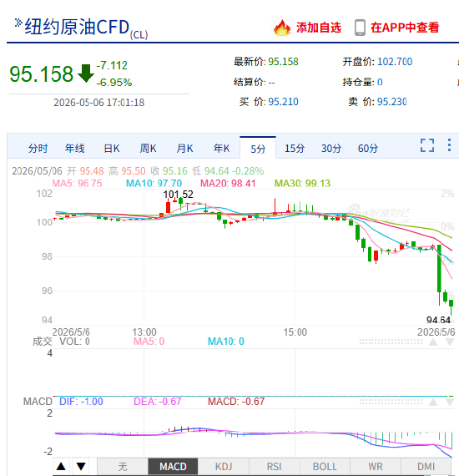The height and width of the screenshot is (476, 459).
Task: Choose the 无 indicator option
Action: pyautogui.click(x=123, y=466)
